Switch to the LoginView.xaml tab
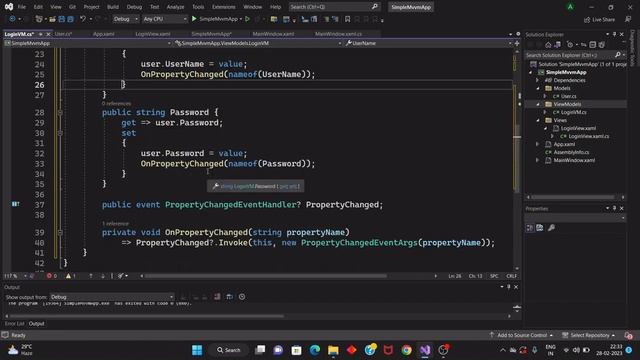Image resolution: width=640 pixels, height=360 pixels. [x=153, y=34]
